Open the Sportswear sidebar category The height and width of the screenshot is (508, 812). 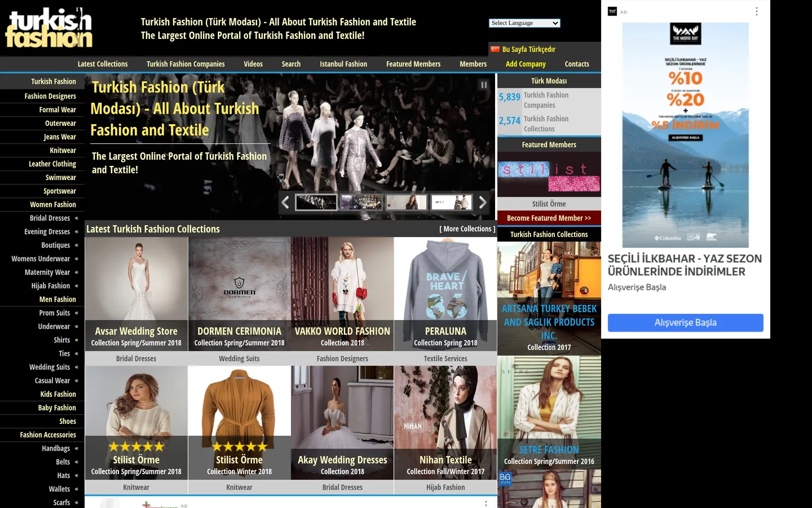[x=60, y=191]
